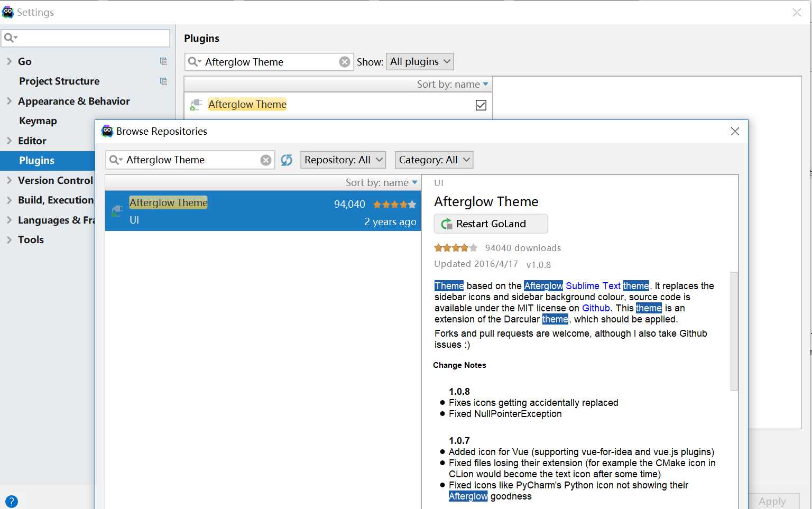The image size is (812, 509).
Task: Clear the Browse Repositories search field
Action: click(x=266, y=160)
